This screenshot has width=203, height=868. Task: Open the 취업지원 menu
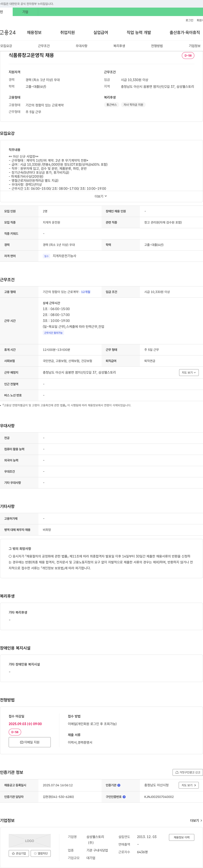[67, 32]
